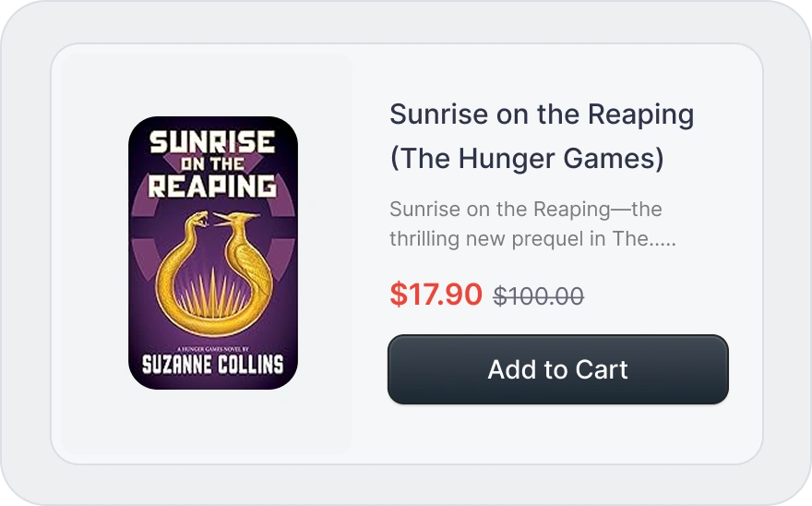Select the "Sunrise on the Reaping" title line
The image size is (812, 506).
click(541, 115)
